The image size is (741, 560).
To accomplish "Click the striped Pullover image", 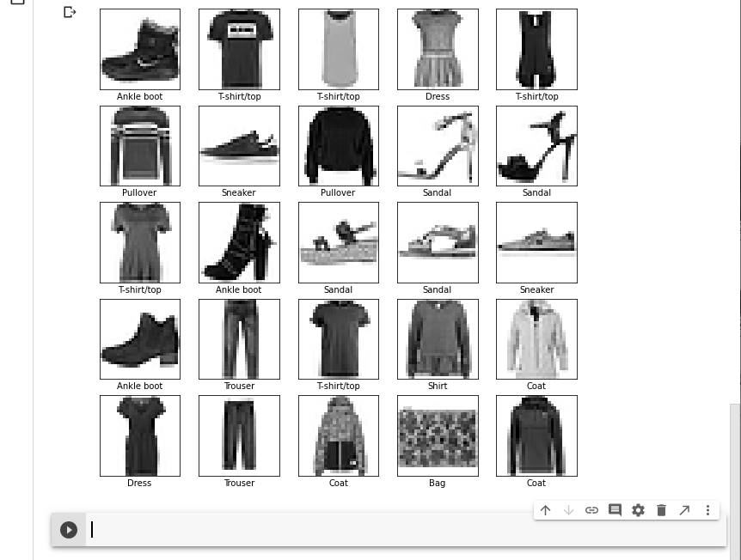I will pyautogui.click(x=140, y=146).
